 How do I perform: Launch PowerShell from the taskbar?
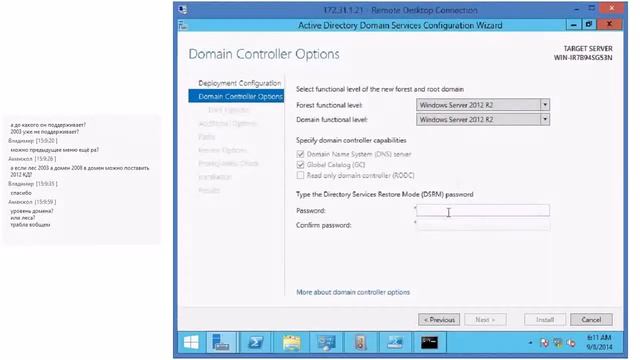point(256,342)
